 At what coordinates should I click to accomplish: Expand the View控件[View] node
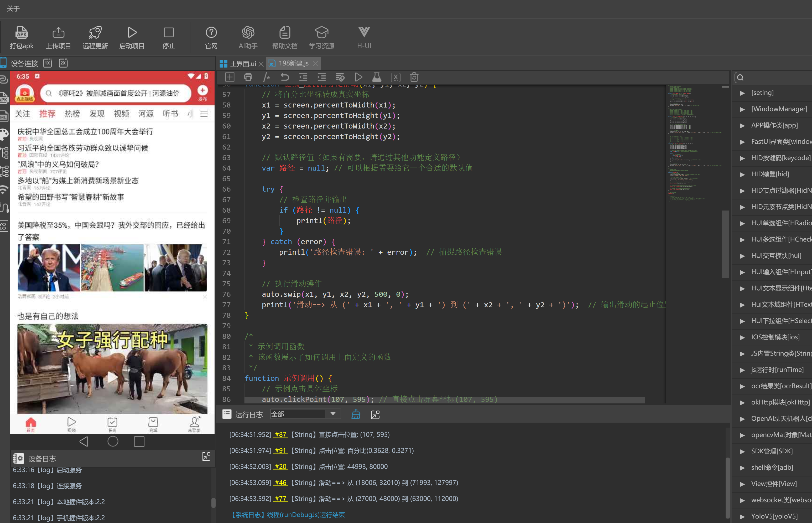click(743, 484)
